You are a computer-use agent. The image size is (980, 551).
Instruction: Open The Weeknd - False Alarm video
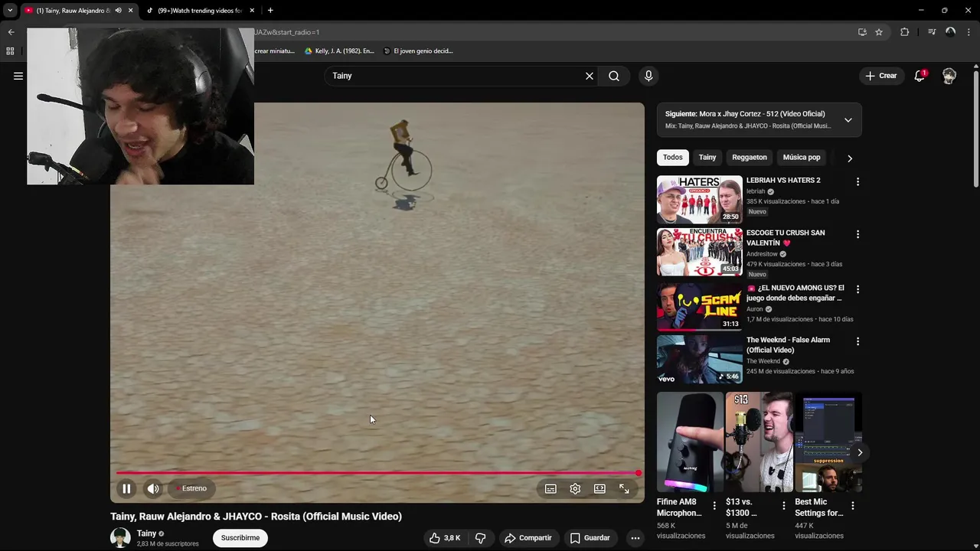click(700, 359)
